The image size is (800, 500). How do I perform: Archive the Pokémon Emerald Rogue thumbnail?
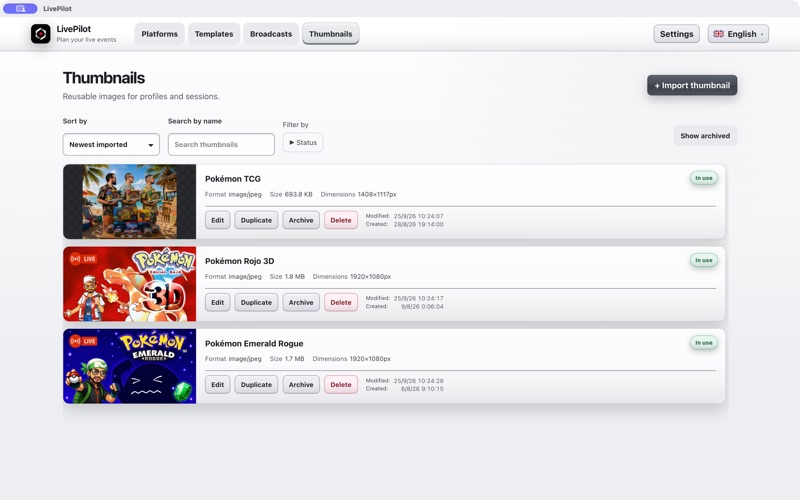coord(301,385)
